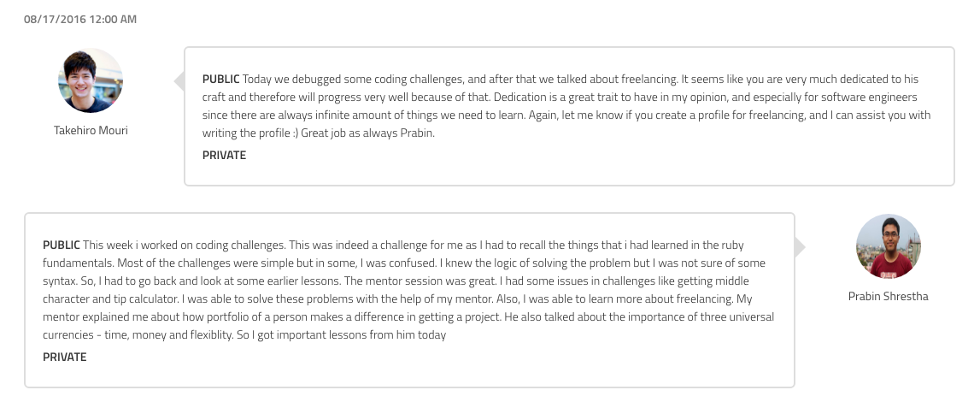The height and width of the screenshot is (396, 980).
Task: Click the speech pointer on Takehiro's bubble
Action: (179, 81)
